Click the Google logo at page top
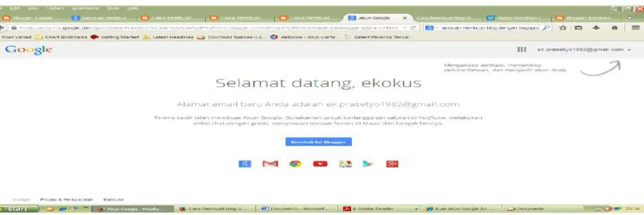 tap(29, 50)
